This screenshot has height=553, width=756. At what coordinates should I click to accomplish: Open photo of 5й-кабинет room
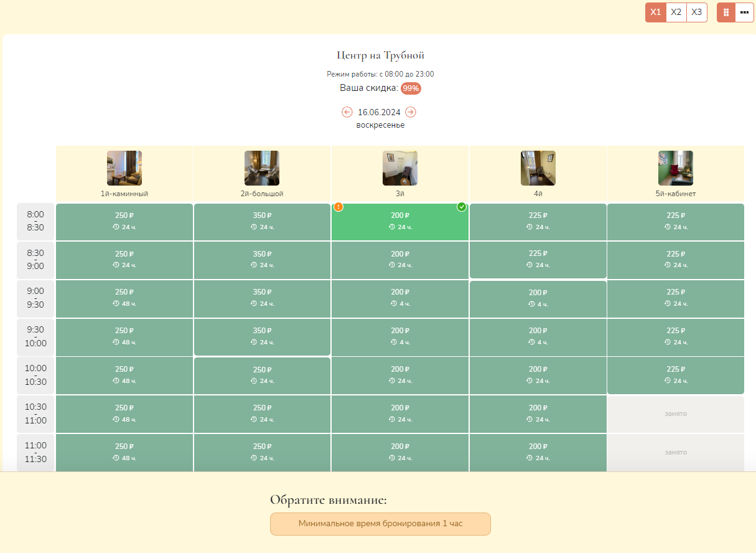(676, 168)
